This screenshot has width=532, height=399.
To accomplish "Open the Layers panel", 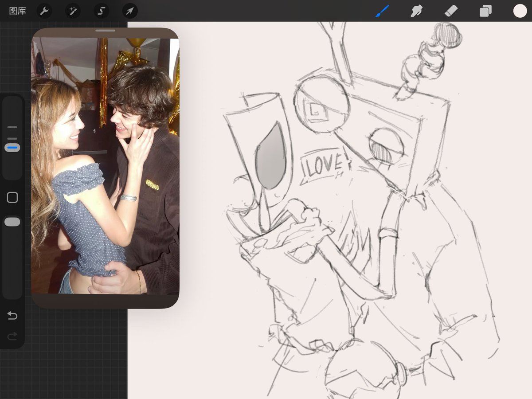I will (485, 11).
